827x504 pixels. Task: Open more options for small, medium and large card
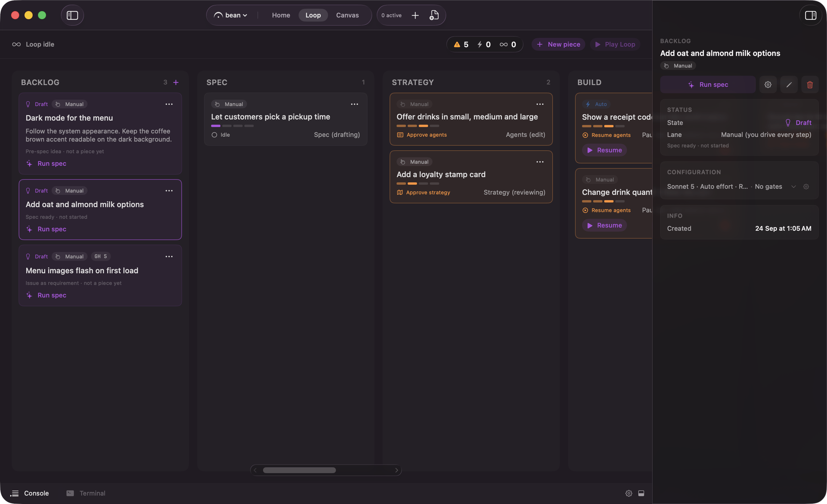[540, 104]
